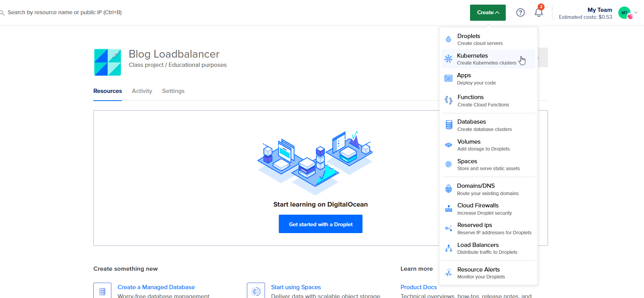Expand the account menu chevron
Viewport: 644px width, 298px height.
pyautogui.click(x=636, y=13)
